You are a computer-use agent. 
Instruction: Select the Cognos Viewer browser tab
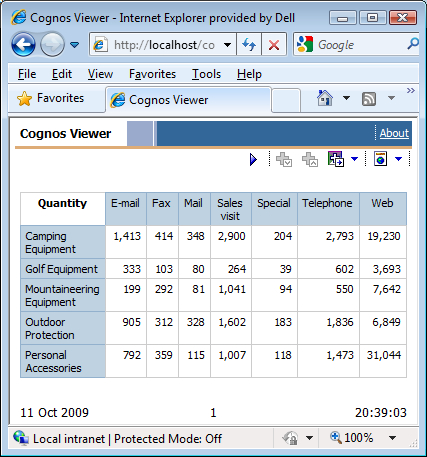[188, 100]
